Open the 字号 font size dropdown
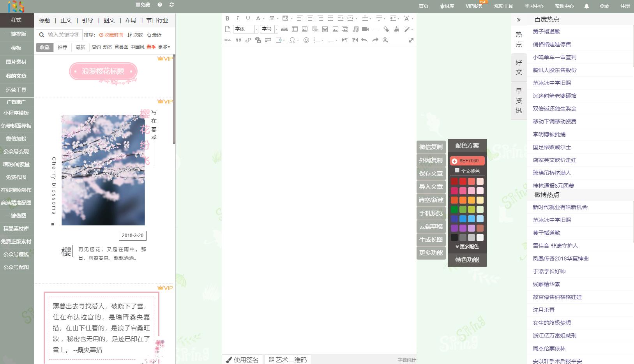Image resolution: width=634 pixels, height=364 pixels. click(270, 29)
